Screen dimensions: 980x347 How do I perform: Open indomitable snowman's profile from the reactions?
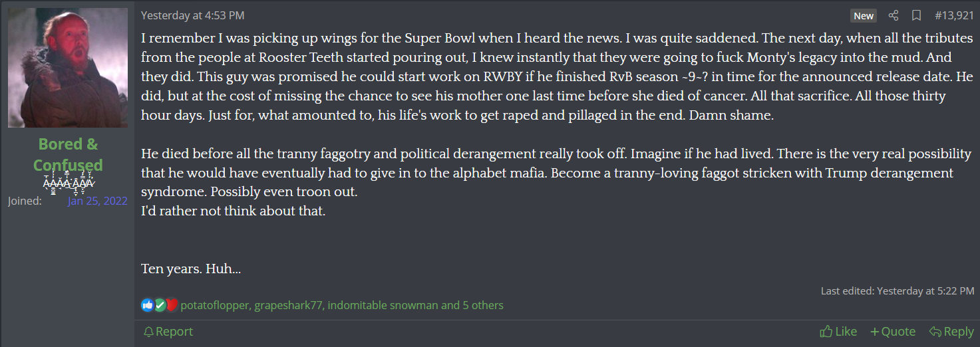coord(383,305)
